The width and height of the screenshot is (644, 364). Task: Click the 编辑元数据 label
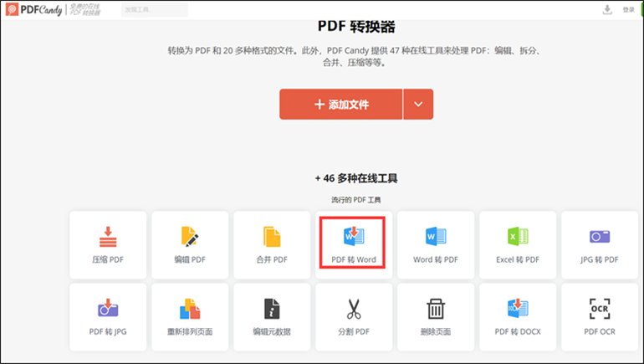click(272, 331)
